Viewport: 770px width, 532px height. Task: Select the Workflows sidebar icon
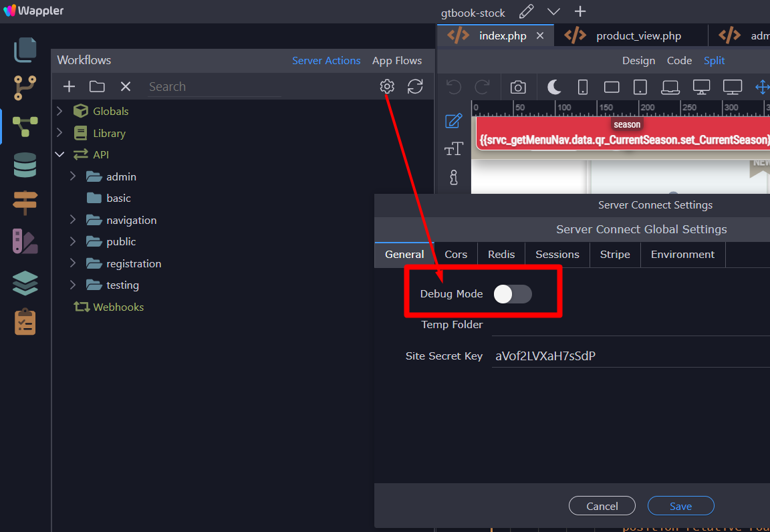point(25,126)
